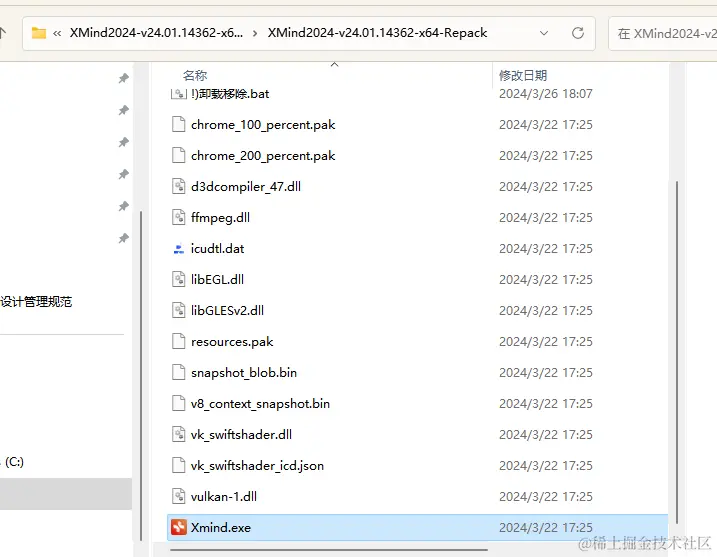Screen dimensions: 717x557
Task: Click the snapshot_blob.bin file icon
Action: pyautogui.click(x=178, y=373)
